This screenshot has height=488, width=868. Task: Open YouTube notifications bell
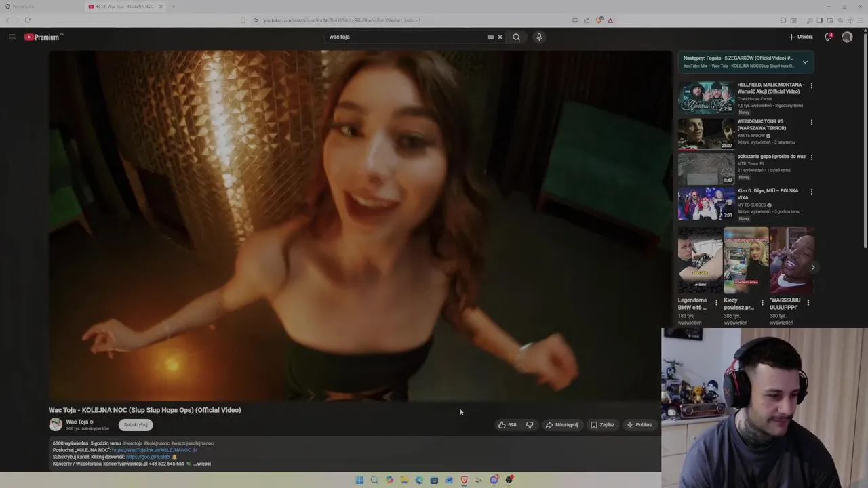[x=828, y=37]
